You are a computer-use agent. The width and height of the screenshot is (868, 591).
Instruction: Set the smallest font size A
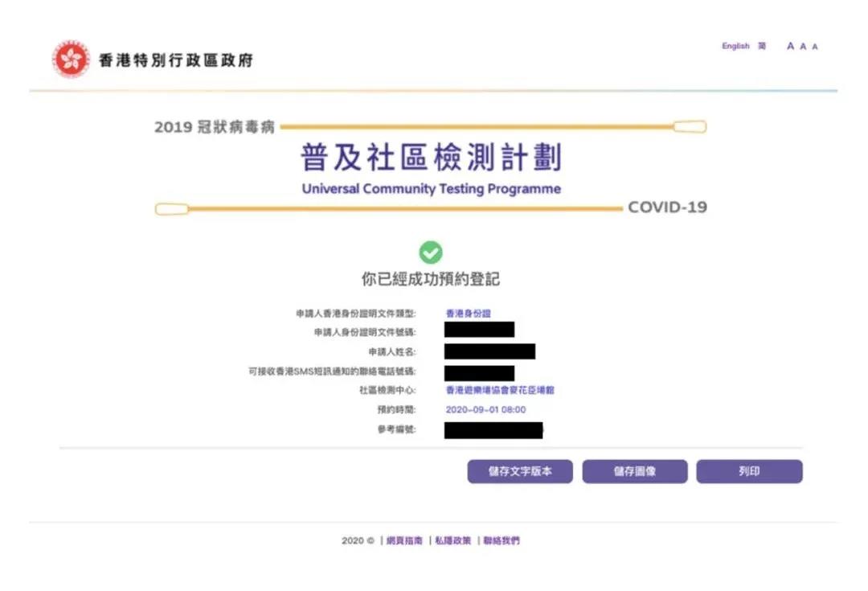(815, 47)
